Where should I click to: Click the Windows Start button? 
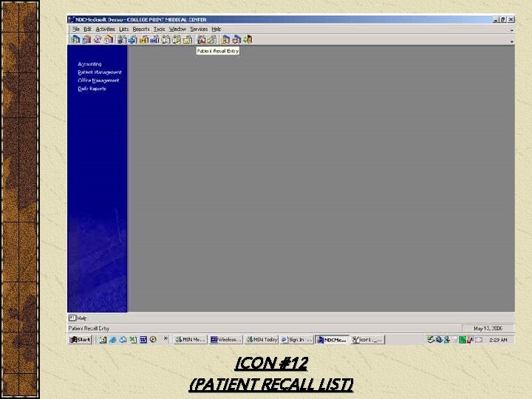(x=80, y=340)
